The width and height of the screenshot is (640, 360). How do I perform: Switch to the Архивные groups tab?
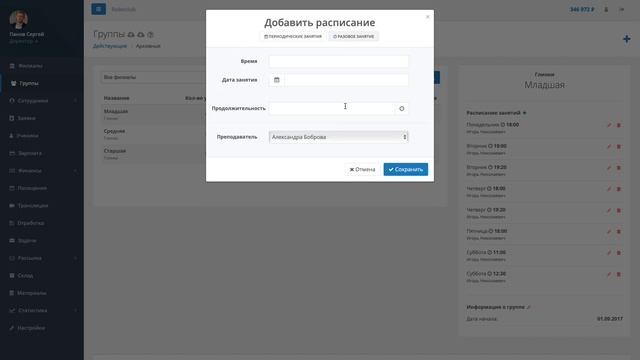148,46
